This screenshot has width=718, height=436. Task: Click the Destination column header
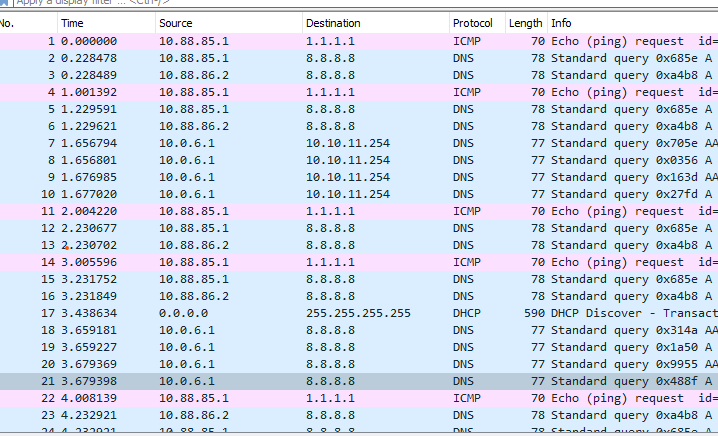click(x=374, y=22)
